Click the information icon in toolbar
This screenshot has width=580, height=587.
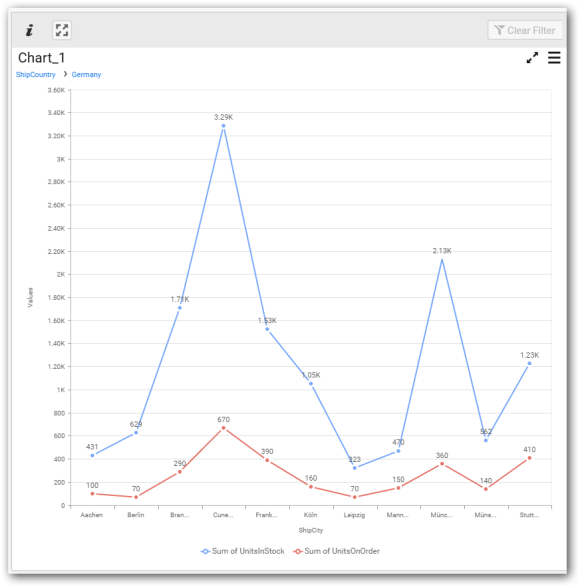[30, 30]
